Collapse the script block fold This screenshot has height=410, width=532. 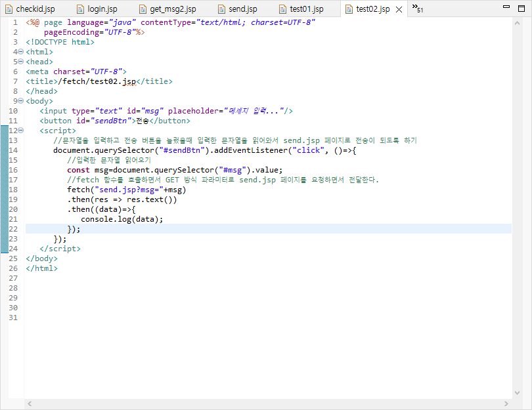point(21,131)
